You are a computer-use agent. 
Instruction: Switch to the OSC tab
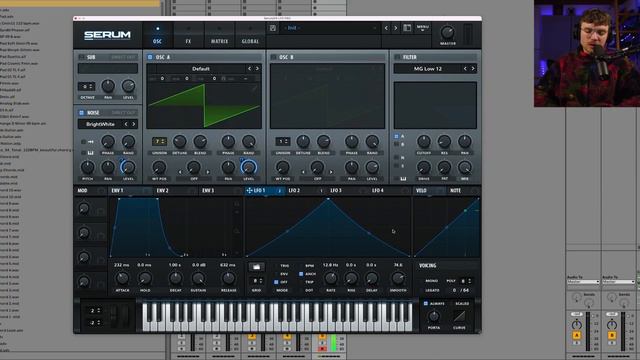click(x=158, y=36)
